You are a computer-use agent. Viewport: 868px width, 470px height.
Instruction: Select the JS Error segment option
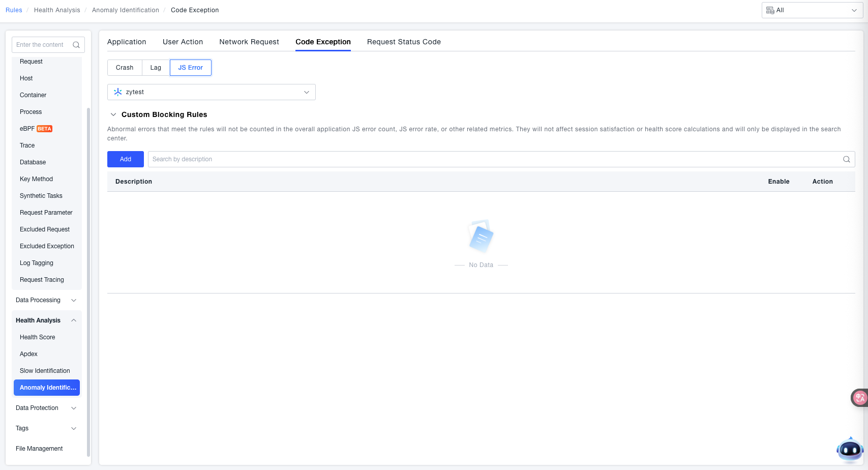pos(190,68)
